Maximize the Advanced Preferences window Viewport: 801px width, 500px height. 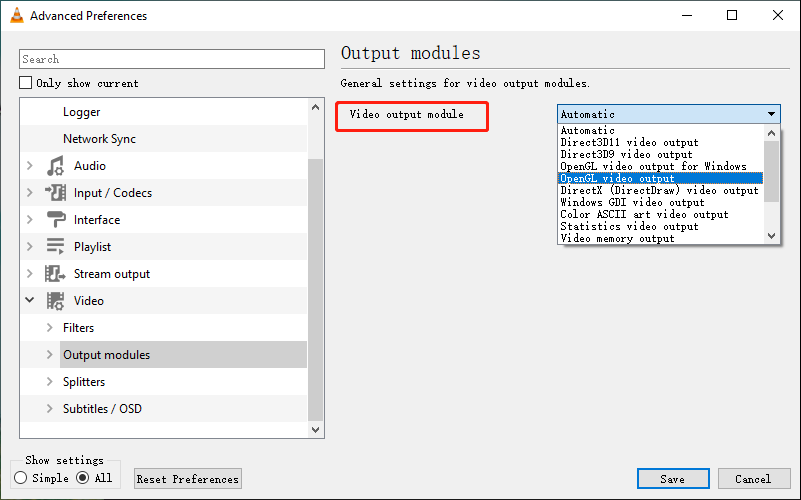(x=732, y=15)
